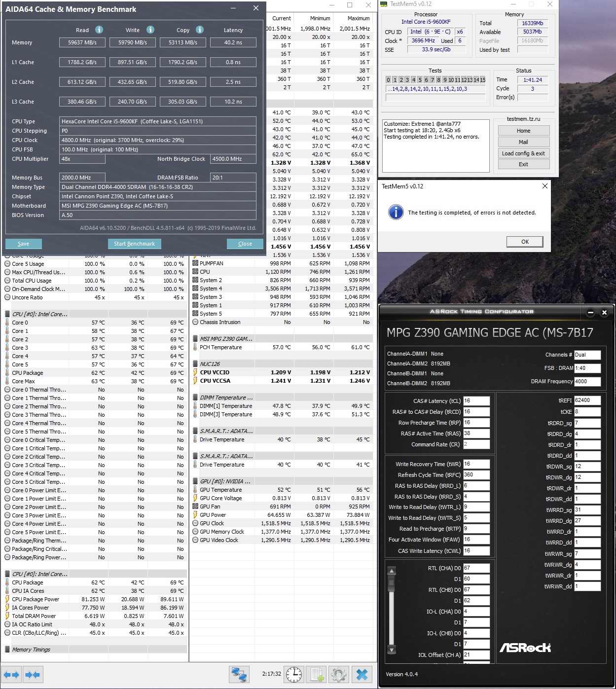Click the TestMem5 title bar app icon

click(x=384, y=4)
